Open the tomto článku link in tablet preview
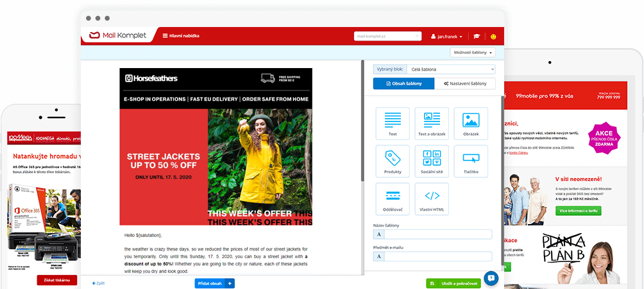Image resolution: width=644 pixels, height=289 pixels. click(519, 152)
